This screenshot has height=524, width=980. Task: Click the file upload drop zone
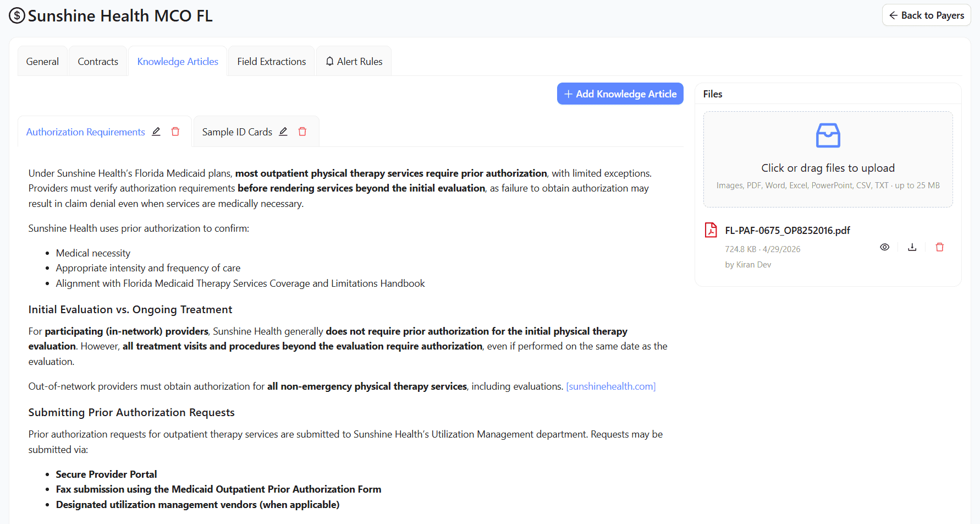click(x=828, y=160)
